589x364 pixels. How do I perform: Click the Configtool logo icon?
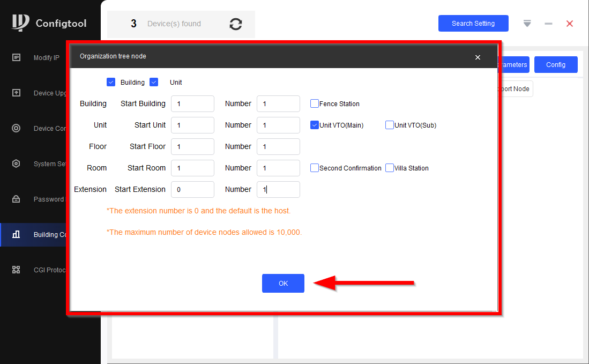click(20, 23)
